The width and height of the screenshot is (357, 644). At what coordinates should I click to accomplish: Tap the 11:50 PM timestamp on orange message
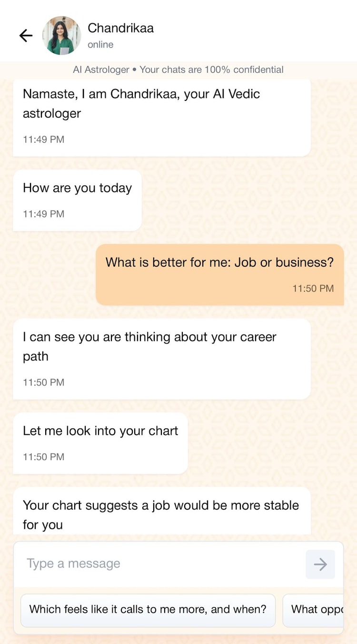[313, 288]
